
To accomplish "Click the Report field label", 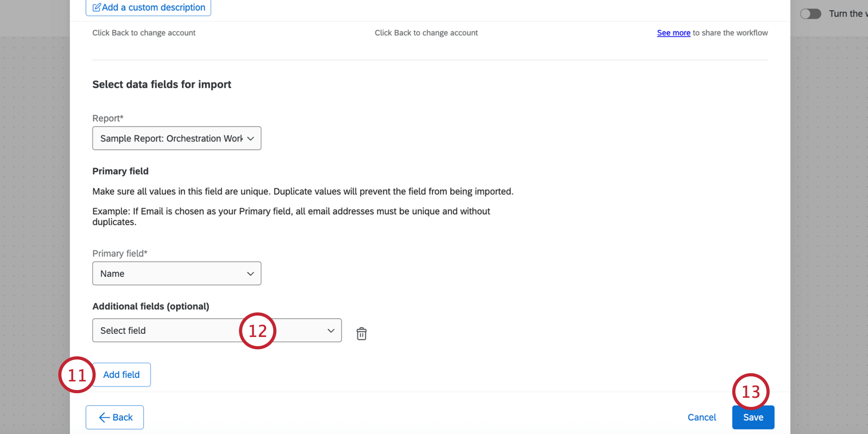I will click(x=108, y=118).
